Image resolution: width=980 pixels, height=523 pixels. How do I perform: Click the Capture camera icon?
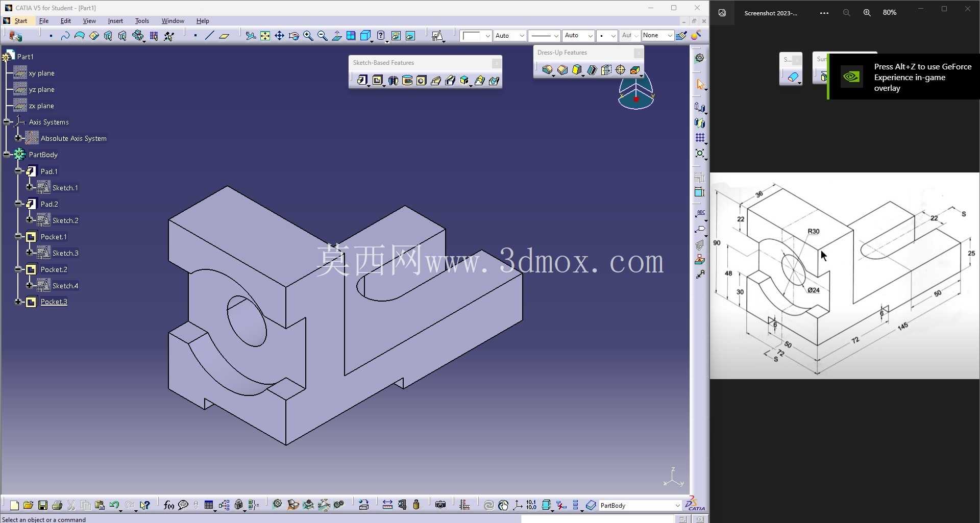(x=440, y=505)
